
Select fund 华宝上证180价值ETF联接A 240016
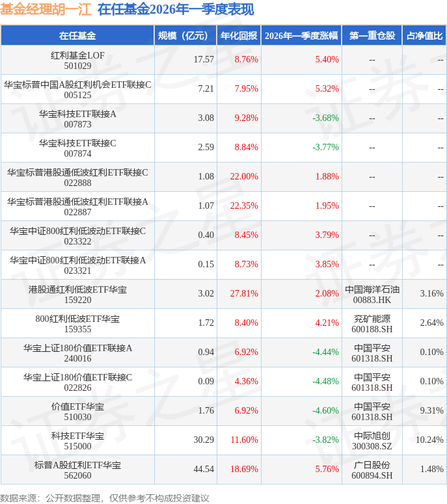77,352
